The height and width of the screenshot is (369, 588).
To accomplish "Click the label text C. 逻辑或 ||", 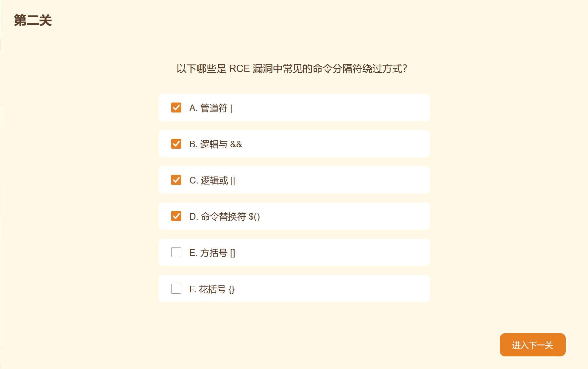I will (212, 180).
